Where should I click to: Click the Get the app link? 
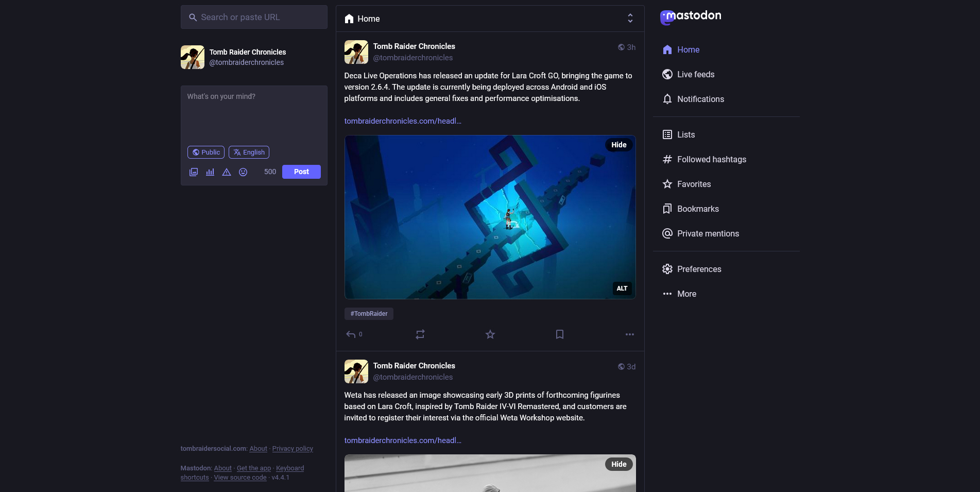coord(254,468)
